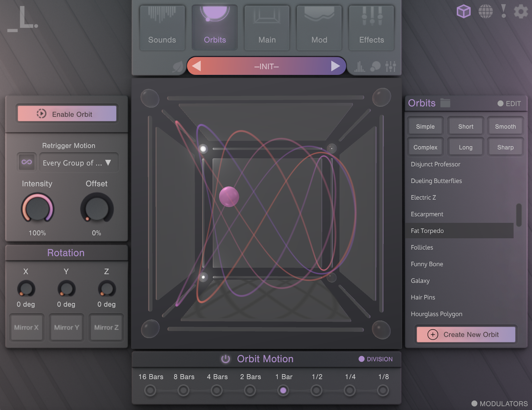Screen dimensions: 532x410
Task: Open the spectrum bars icon
Action: [359, 67]
